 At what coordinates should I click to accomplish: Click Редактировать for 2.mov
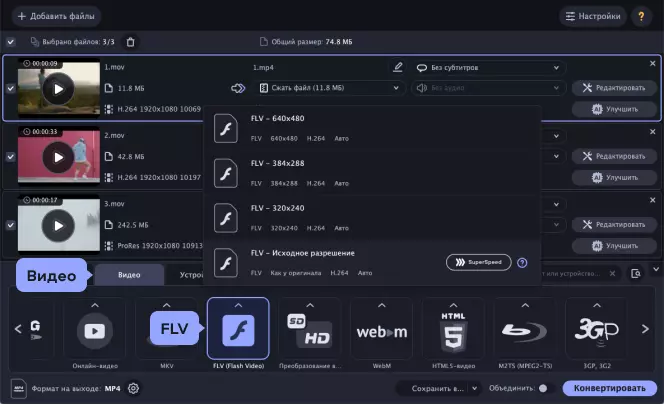[614, 156]
